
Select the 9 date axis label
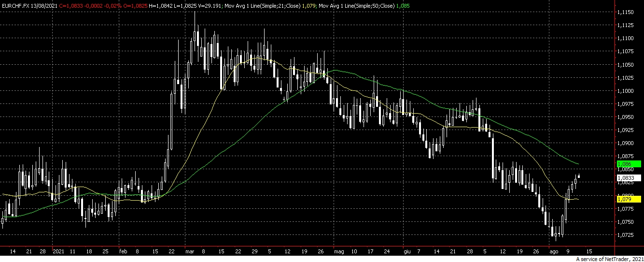[x=569, y=252]
